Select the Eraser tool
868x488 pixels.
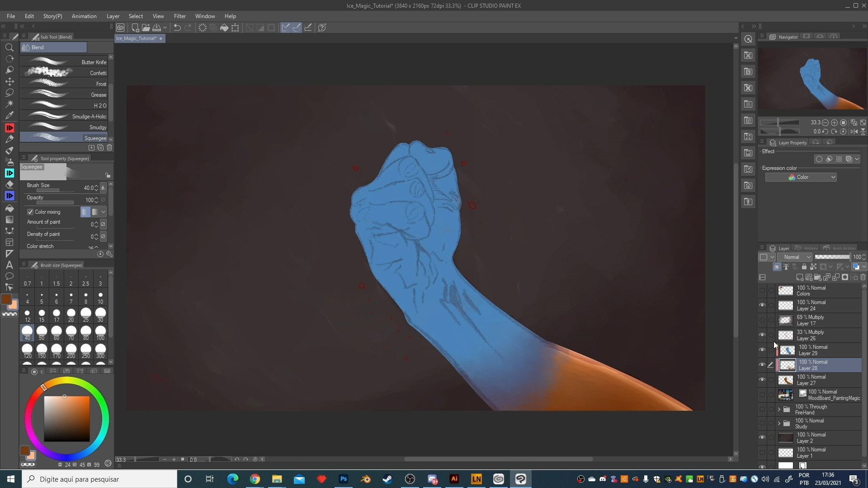click(x=9, y=184)
